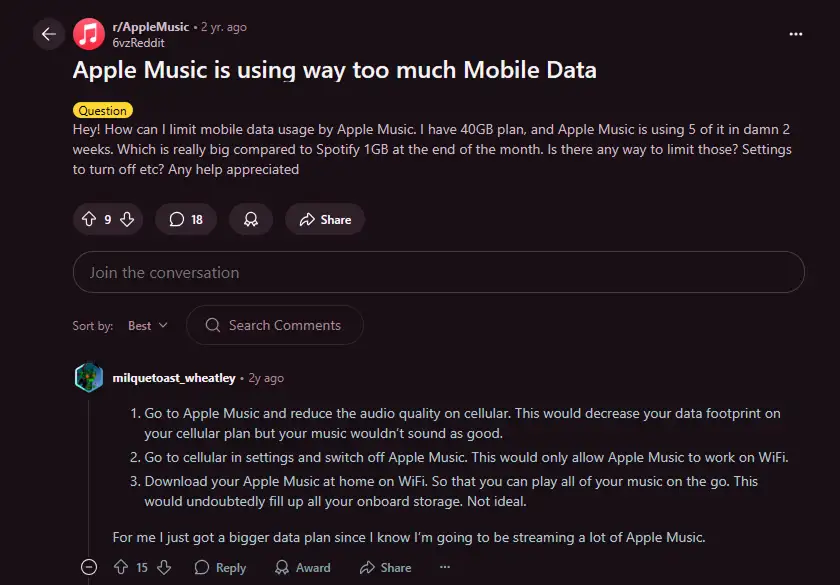
Task: Click the Join the conversation field
Action: [438, 272]
